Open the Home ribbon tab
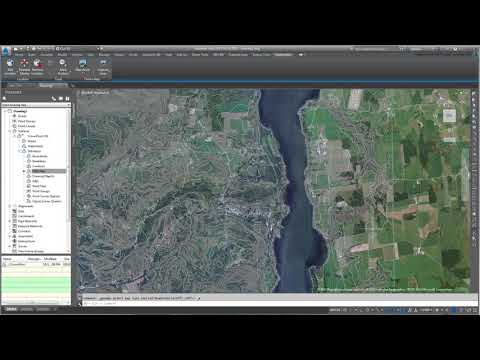 [x=19, y=55]
